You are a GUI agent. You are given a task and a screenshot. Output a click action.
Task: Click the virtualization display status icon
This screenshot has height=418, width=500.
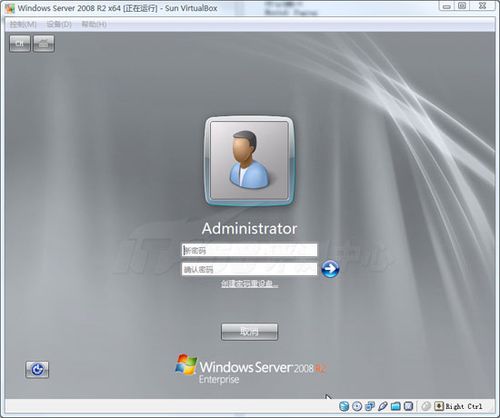408,406
